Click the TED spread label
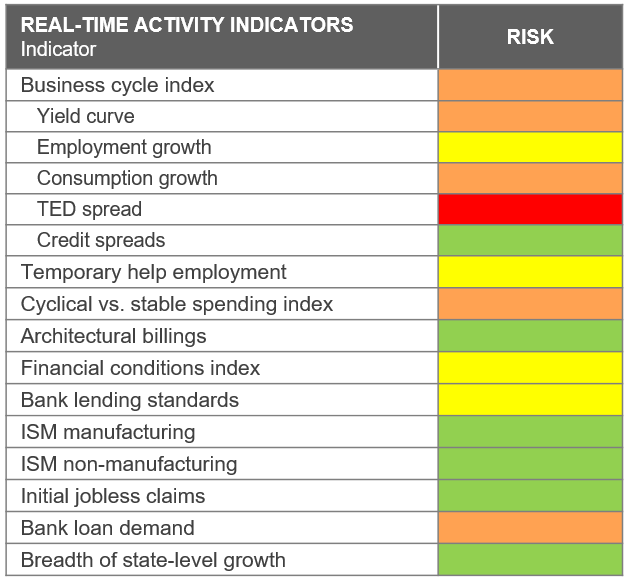 89,209
